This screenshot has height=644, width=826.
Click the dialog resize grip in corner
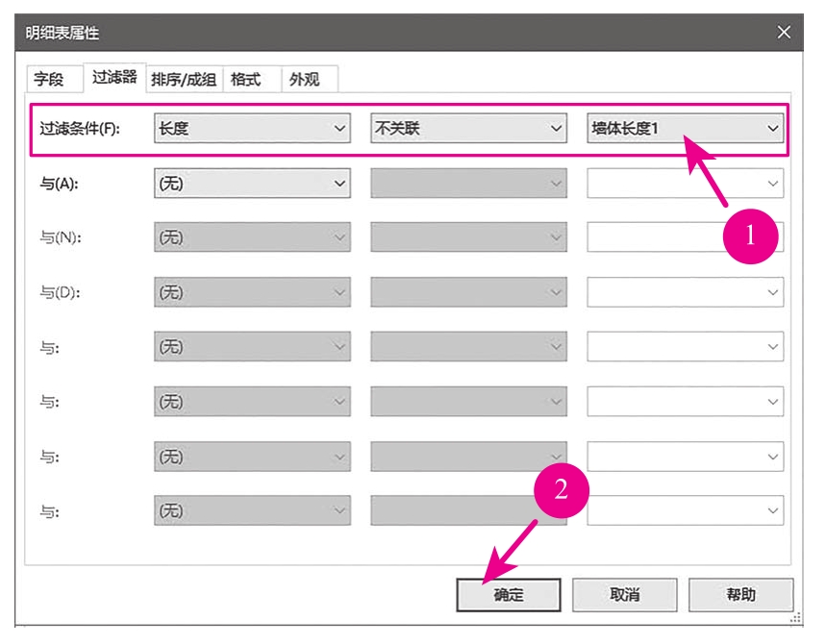pos(795,619)
